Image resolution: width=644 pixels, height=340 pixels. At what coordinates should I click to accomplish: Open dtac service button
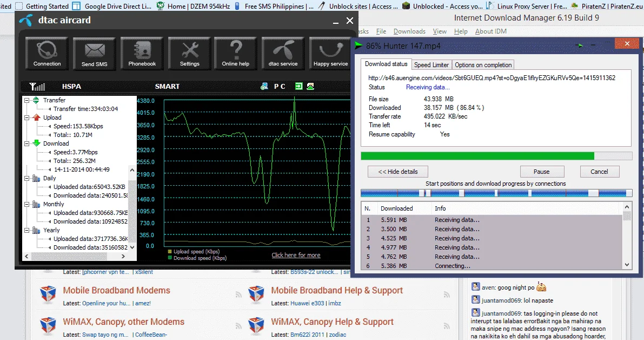click(283, 54)
